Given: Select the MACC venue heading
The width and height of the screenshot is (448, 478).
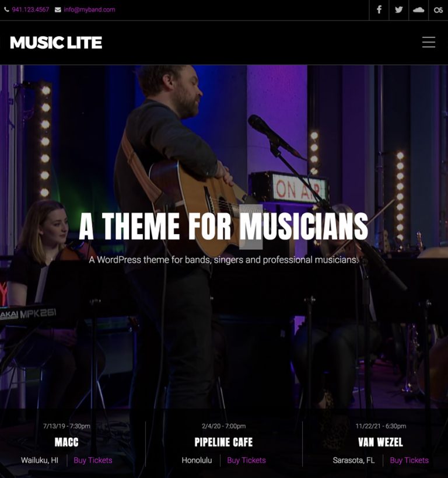Looking at the screenshot, I should pos(66,442).
